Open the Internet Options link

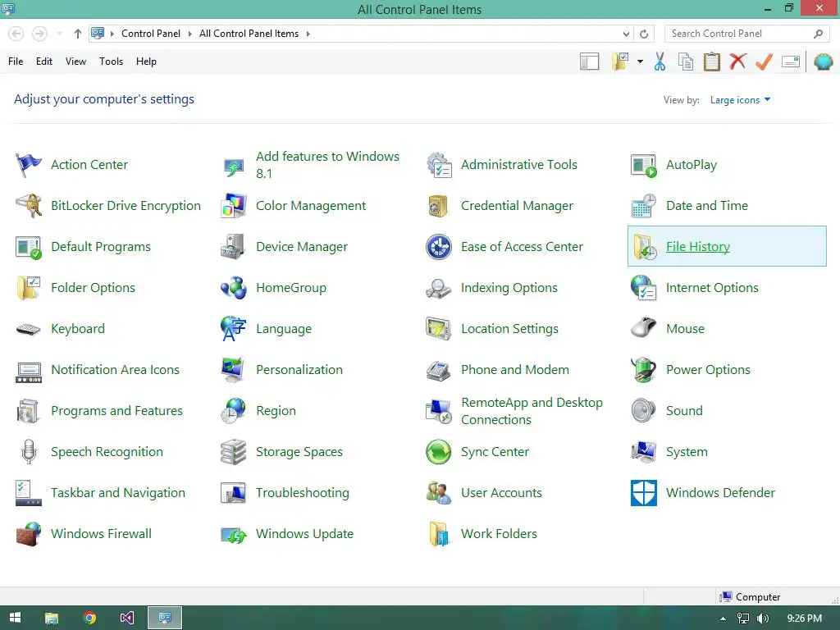pos(712,288)
